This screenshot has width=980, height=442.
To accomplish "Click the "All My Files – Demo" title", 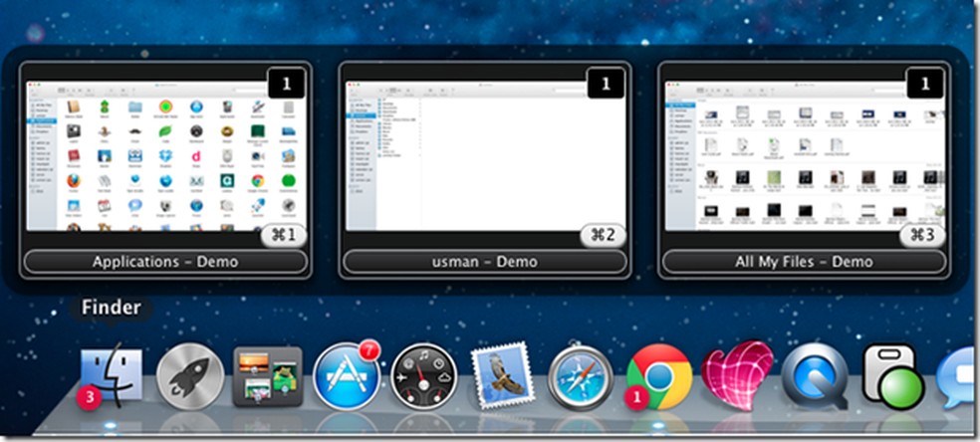I will click(x=804, y=262).
